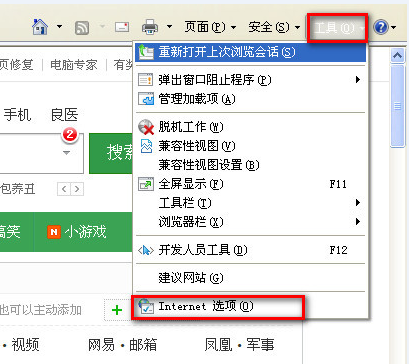Click the Internet Options icon
409x364 pixels.
point(146,306)
